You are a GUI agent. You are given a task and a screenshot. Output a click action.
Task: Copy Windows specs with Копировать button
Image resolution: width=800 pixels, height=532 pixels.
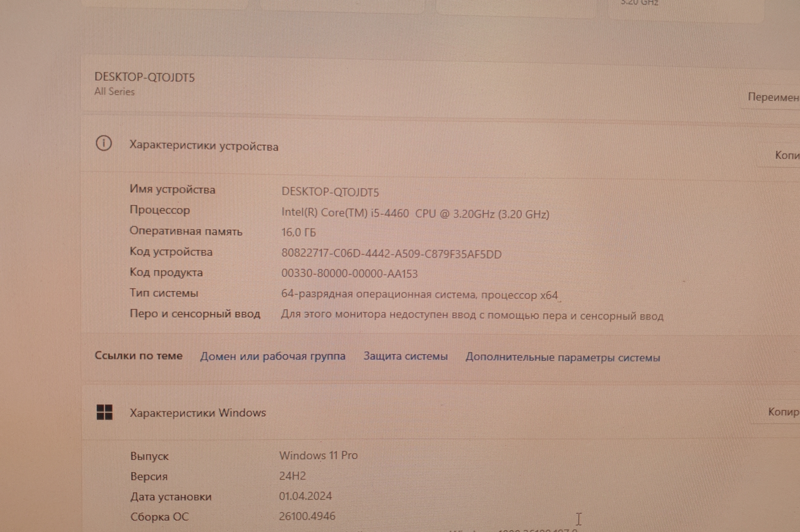click(782, 412)
